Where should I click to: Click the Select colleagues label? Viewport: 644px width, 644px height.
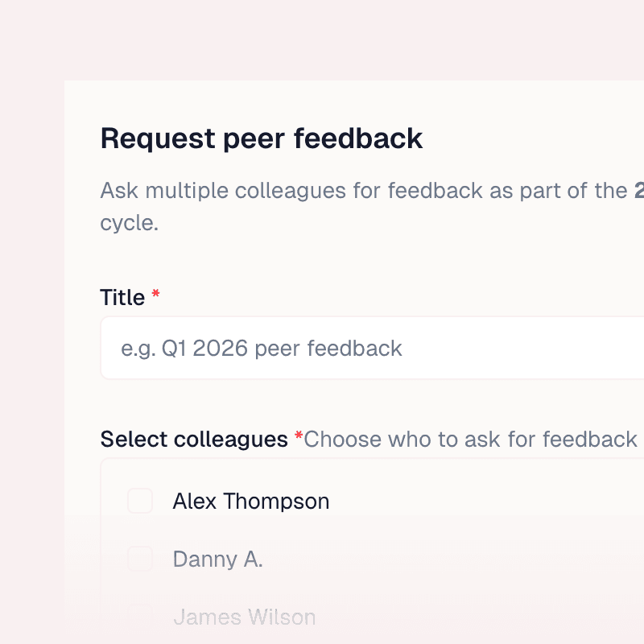(192, 439)
